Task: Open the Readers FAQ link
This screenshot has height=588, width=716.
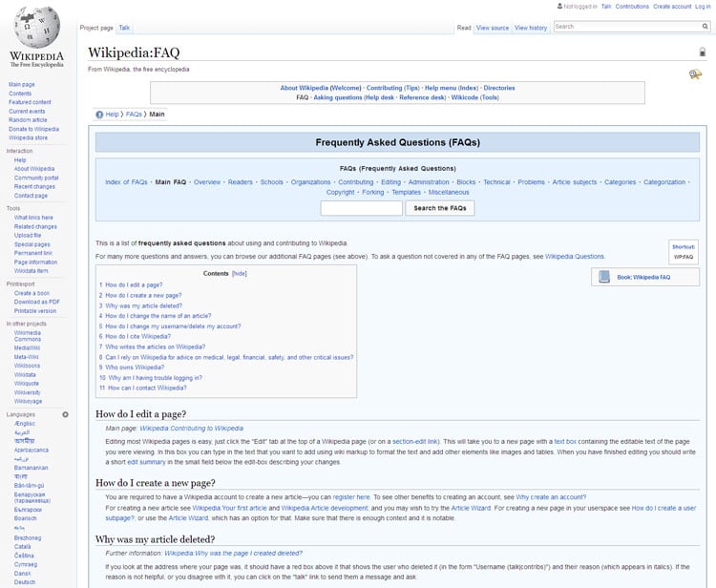Action: click(241, 182)
